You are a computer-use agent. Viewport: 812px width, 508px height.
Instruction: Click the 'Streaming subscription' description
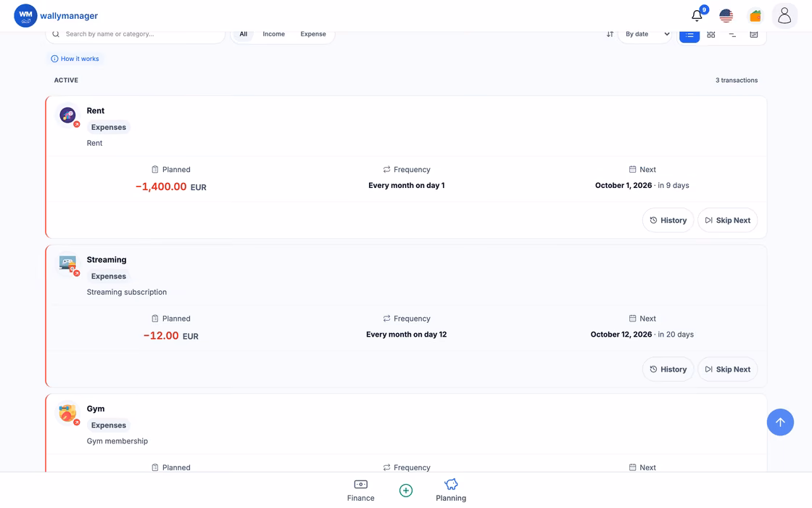click(127, 292)
